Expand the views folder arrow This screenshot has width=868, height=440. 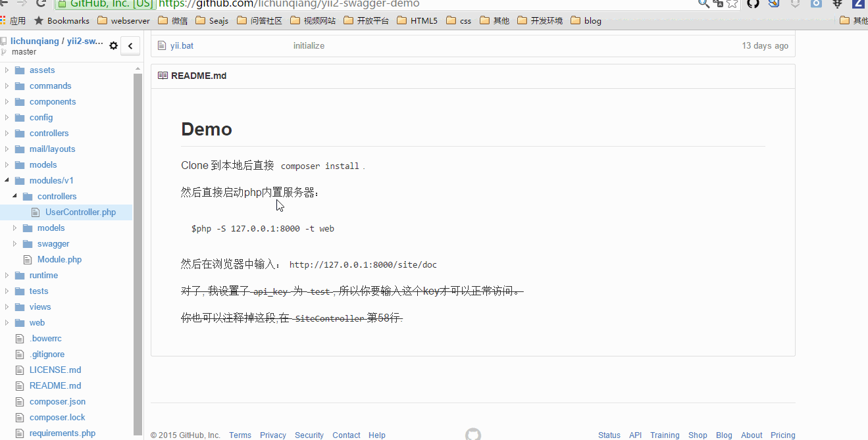coord(7,306)
